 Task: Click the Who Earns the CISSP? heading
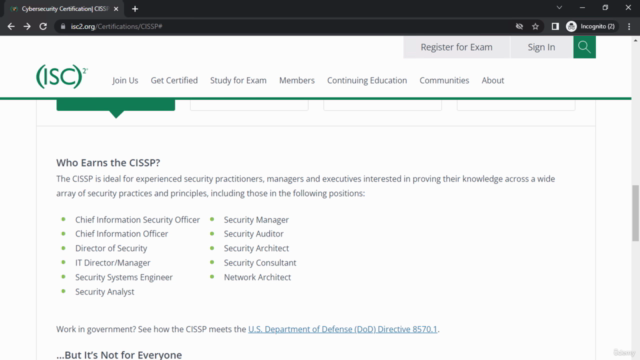click(x=108, y=162)
